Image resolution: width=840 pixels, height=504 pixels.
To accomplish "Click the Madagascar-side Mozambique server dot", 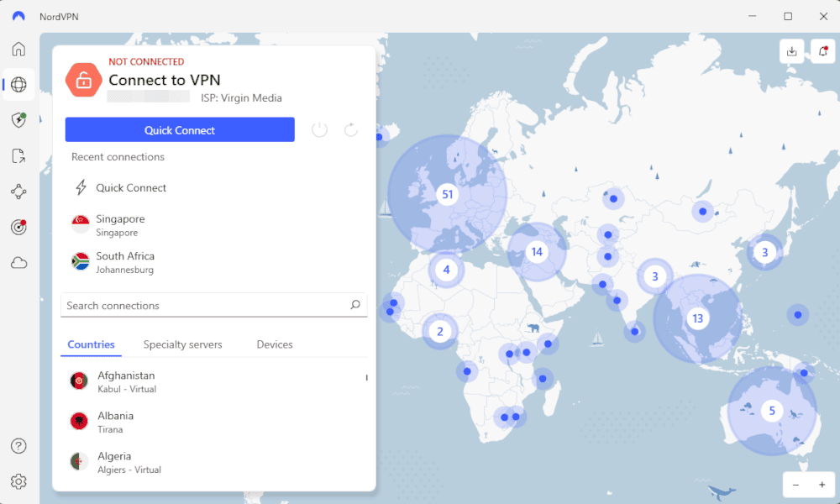I will click(543, 379).
